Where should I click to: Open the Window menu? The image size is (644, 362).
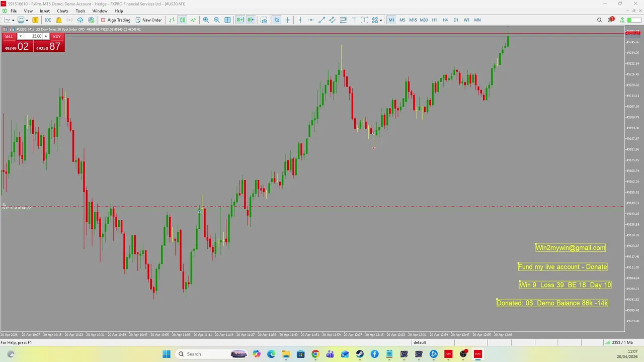point(100,11)
